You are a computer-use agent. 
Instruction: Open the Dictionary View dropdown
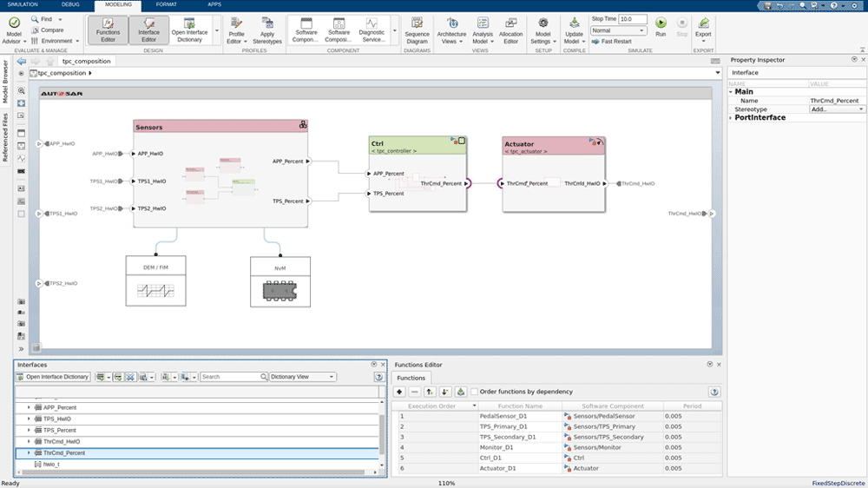(x=302, y=377)
